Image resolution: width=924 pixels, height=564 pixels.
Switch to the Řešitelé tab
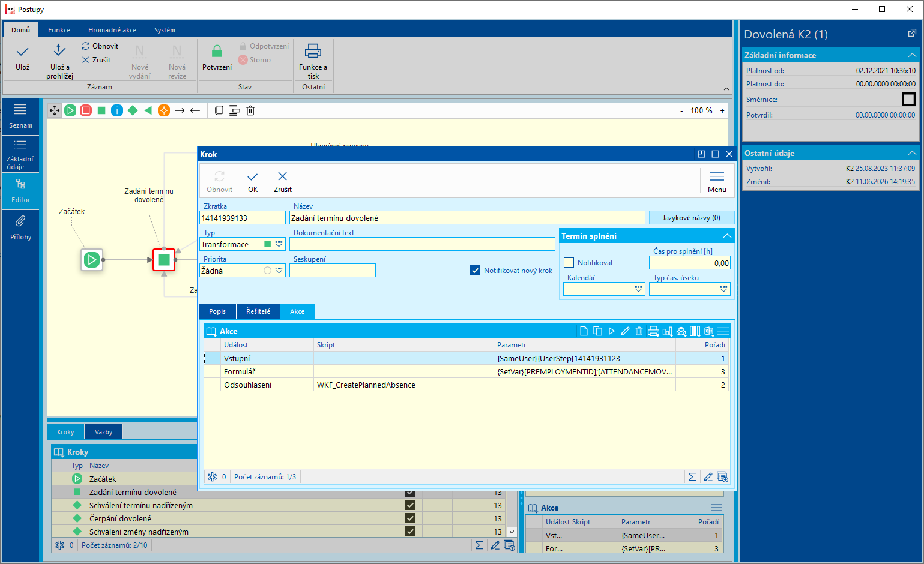point(258,311)
